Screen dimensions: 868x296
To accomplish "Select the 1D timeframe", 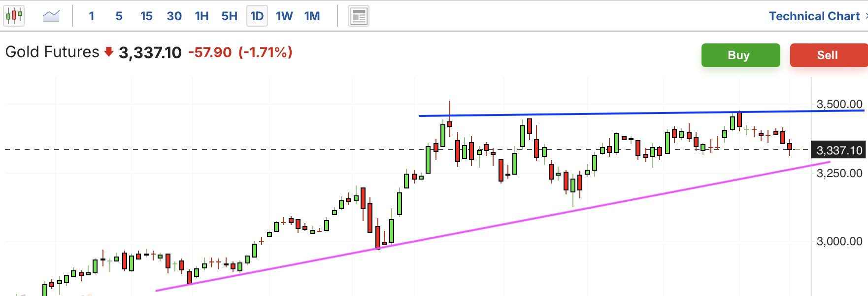I will [257, 16].
